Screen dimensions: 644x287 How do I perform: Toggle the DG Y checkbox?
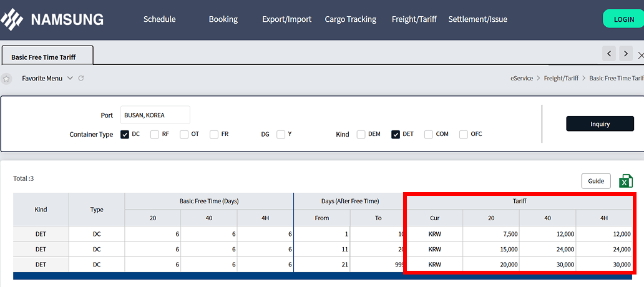(x=281, y=134)
